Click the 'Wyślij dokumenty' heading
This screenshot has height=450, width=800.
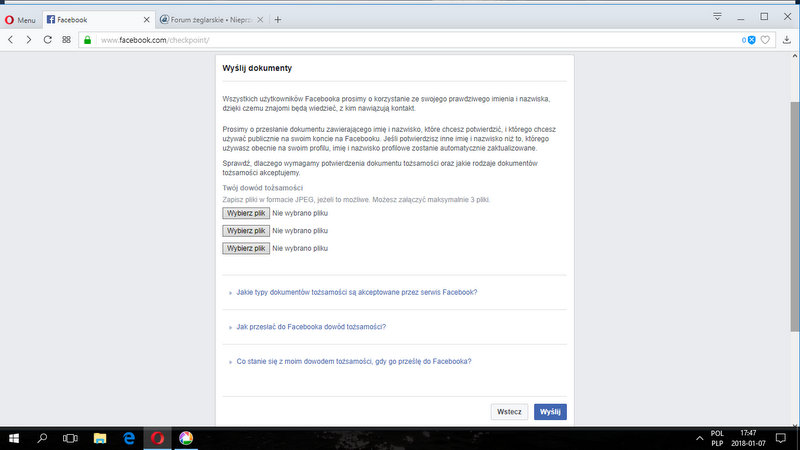[257, 68]
